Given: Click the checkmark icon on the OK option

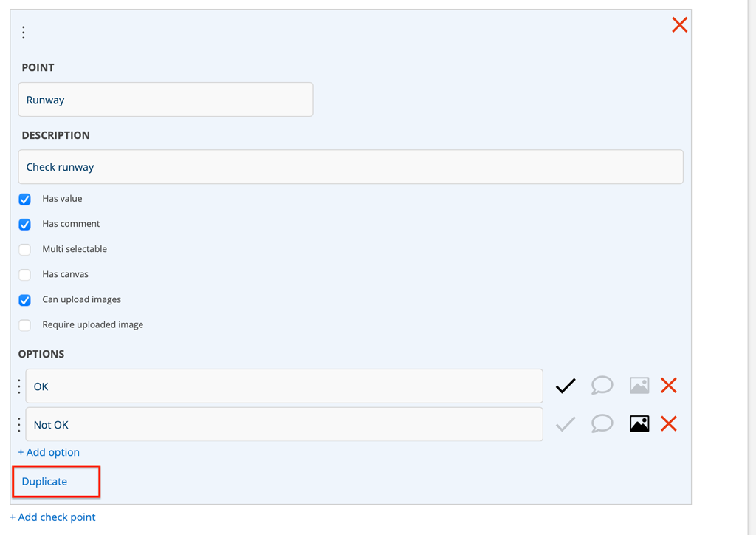Looking at the screenshot, I should pyautogui.click(x=566, y=386).
